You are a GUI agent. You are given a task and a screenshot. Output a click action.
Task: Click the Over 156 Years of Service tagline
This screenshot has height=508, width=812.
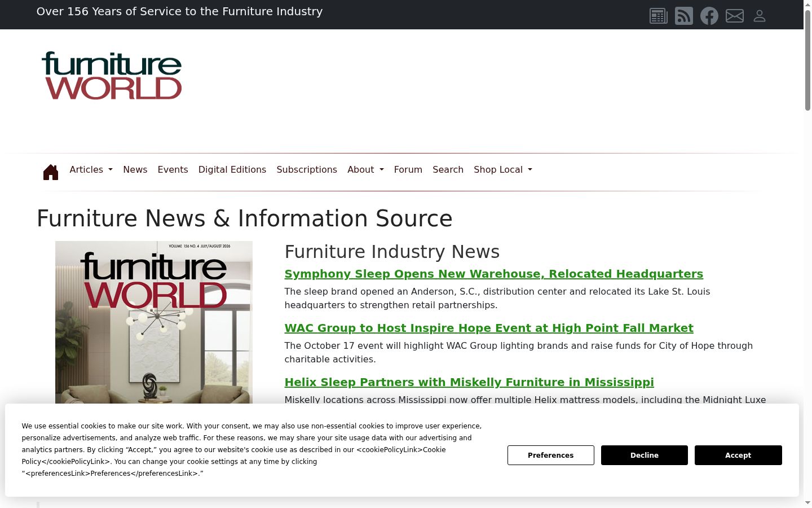click(x=179, y=11)
